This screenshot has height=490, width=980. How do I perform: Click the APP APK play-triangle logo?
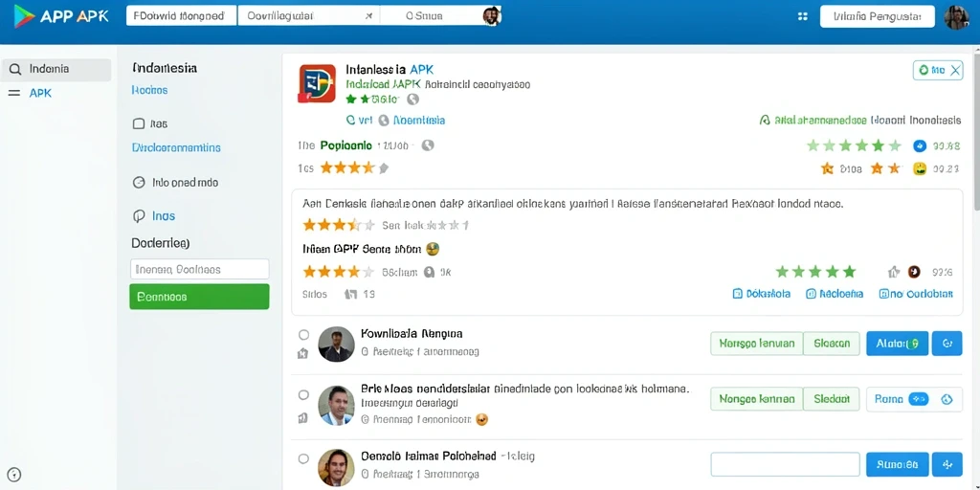(x=24, y=15)
